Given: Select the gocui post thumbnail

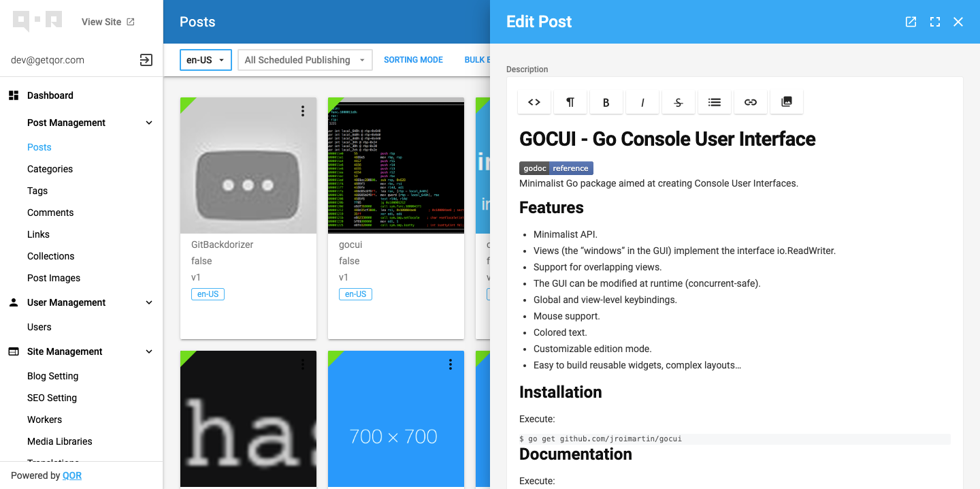Looking at the screenshot, I should (396, 165).
